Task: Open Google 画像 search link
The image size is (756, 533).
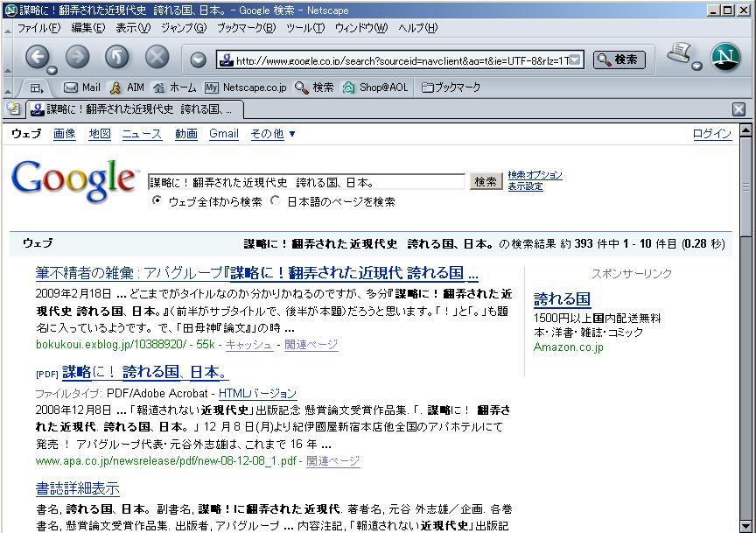Action: tap(65, 134)
